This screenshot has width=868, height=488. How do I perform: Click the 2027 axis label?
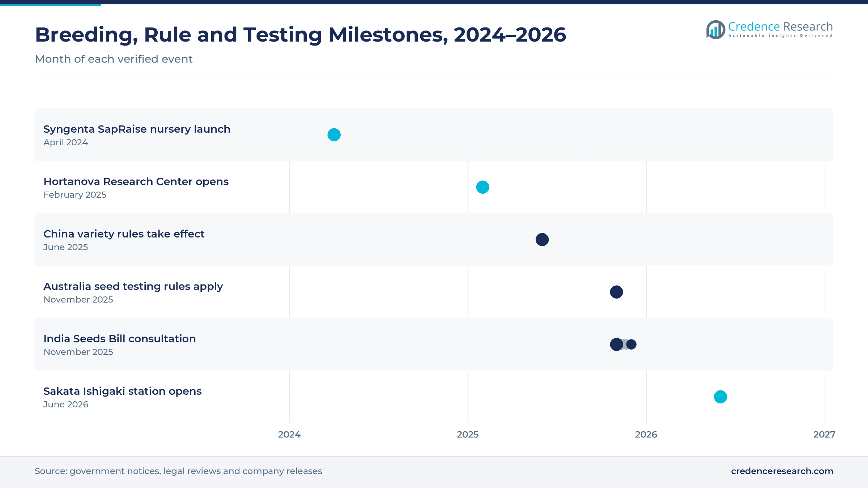point(824,435)
